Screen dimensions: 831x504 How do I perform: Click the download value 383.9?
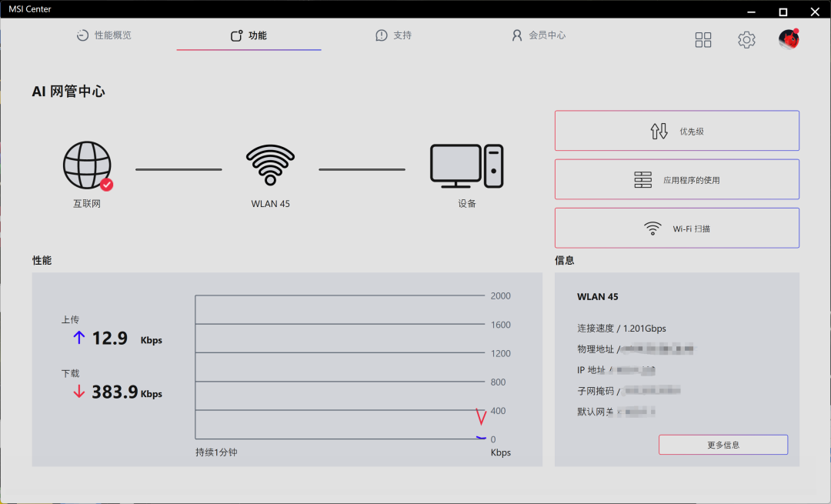pyautogui.click(x=115, y=392)
